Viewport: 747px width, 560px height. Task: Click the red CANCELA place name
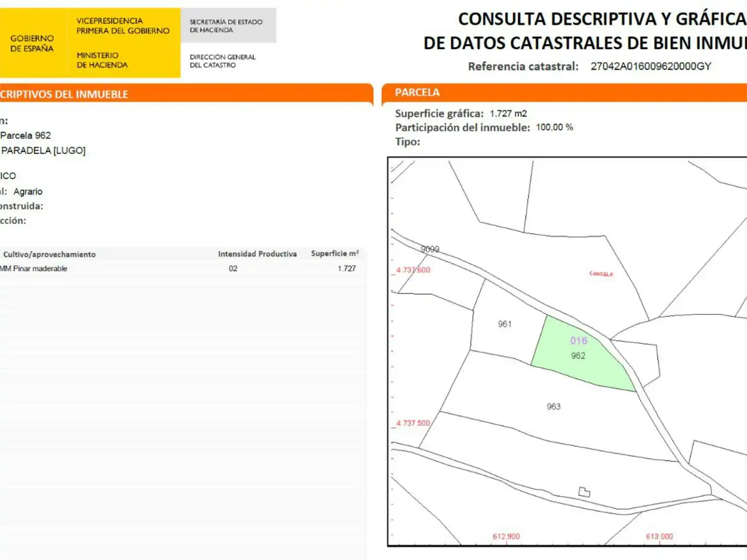(x=601, y=274)
